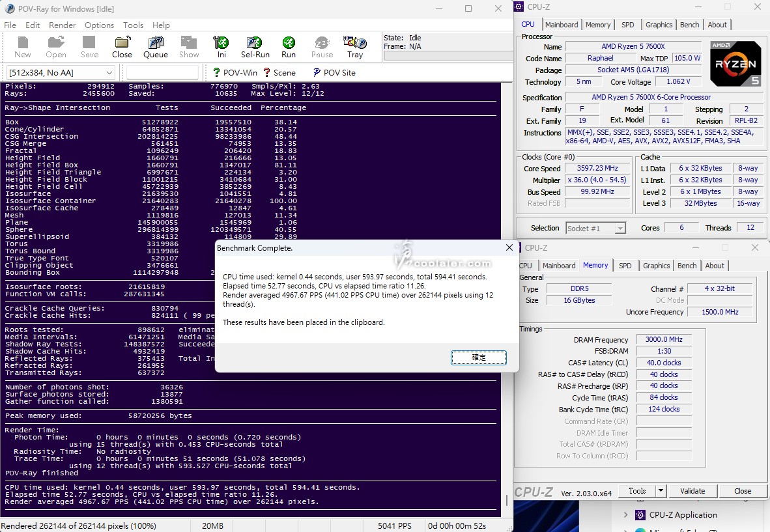Screen dimensions: 770x532
Task: Click the empty command-line input field
Action: [163, 73]
